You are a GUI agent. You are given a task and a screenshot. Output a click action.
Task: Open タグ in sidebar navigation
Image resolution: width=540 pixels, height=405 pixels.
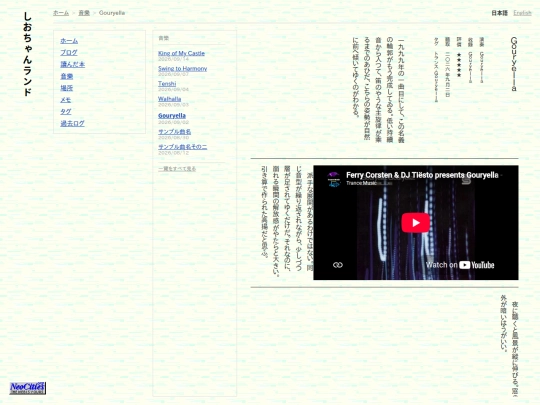coord(66,112)
